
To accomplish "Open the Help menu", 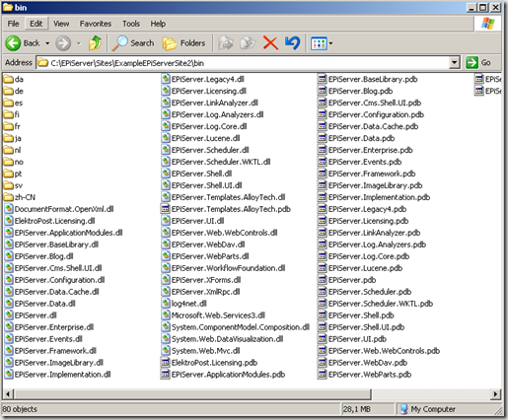I will (158, 24).
